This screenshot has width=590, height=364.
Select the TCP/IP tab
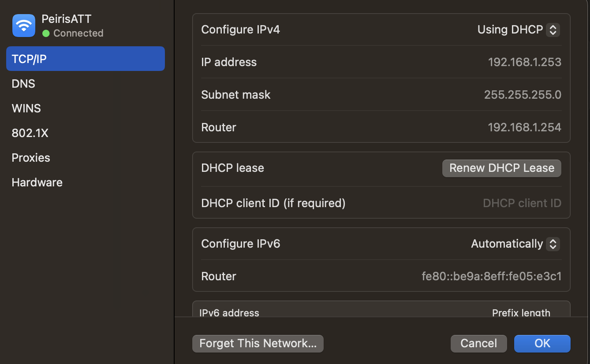click(x=85, y=59)
